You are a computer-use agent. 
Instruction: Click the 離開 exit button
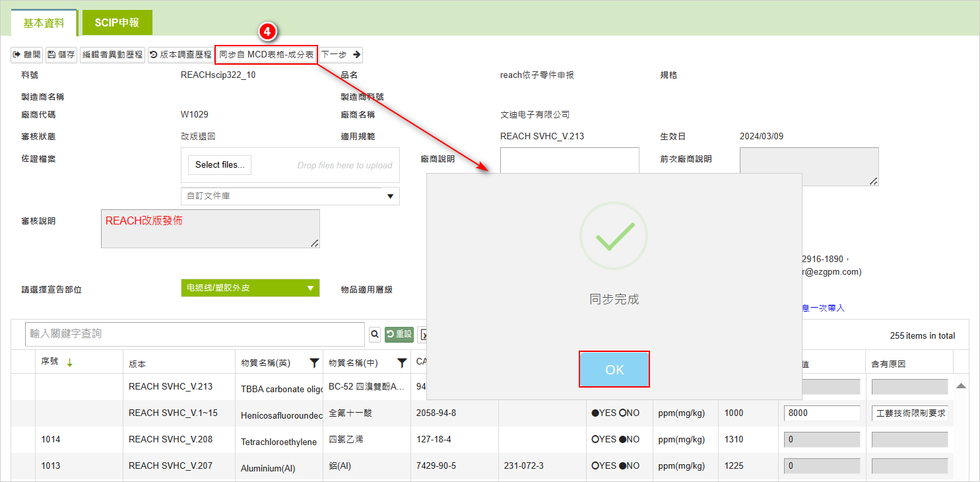click(x=27, y=55)
